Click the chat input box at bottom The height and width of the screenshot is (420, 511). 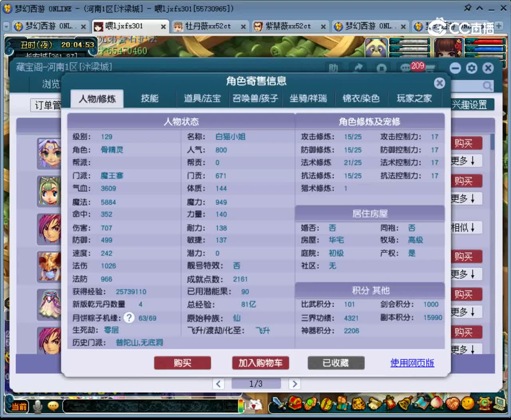click(151, 406)
